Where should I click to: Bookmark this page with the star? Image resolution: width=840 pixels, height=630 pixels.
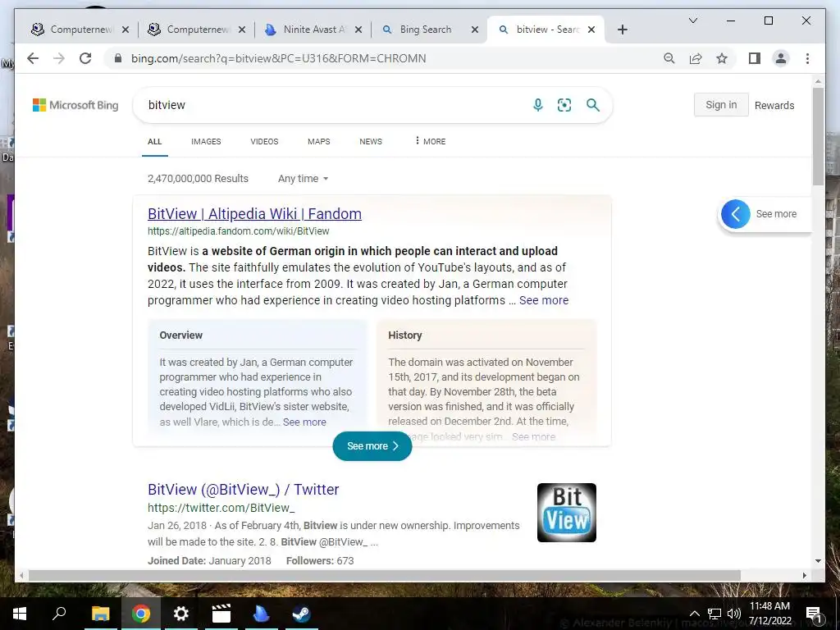click(x=722, y=58)
